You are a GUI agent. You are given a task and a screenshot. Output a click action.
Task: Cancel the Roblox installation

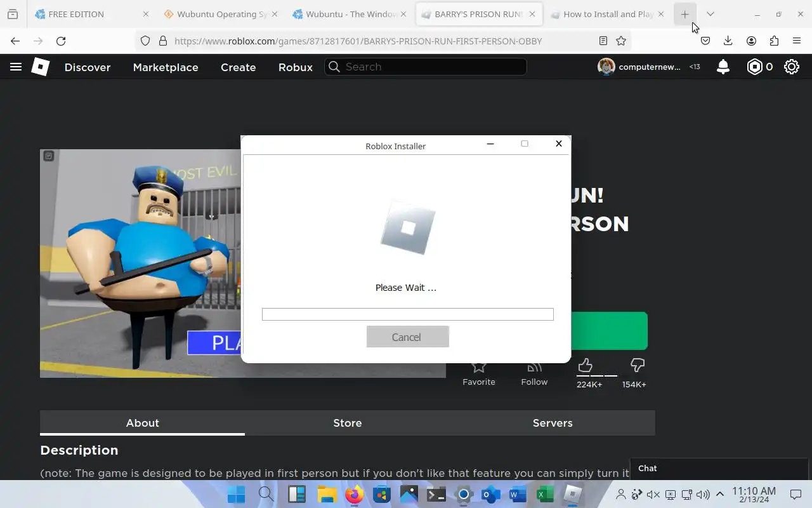tap(407, 337)
